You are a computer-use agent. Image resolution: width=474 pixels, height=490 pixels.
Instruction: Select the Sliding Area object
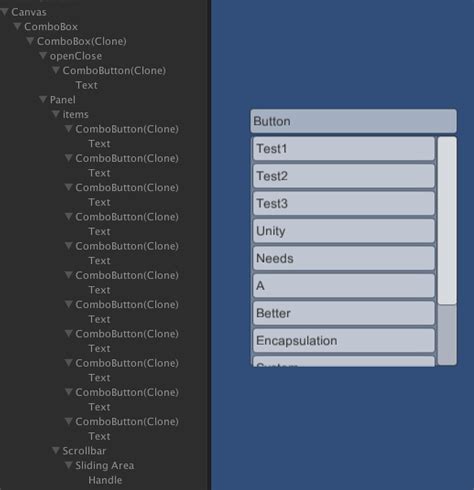105,465
